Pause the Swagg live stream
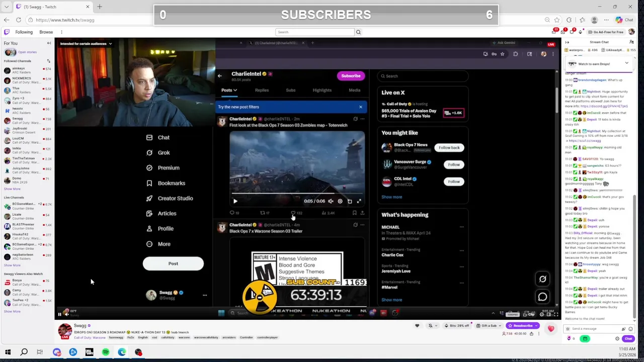 click(59, 314)
